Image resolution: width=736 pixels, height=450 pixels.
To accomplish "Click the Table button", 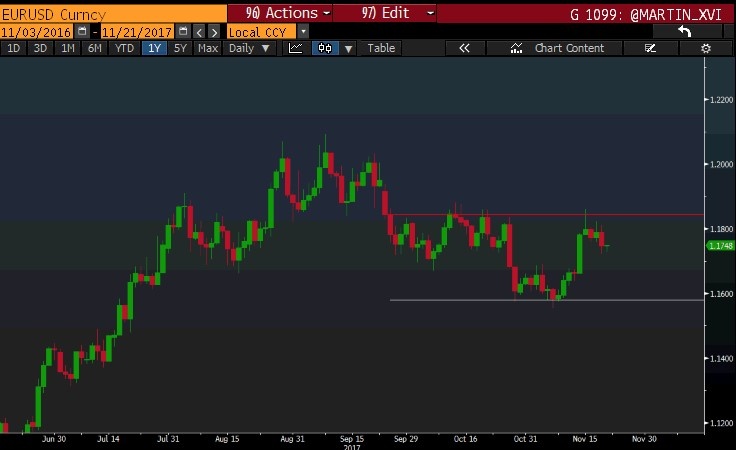I will coord(381,48).
